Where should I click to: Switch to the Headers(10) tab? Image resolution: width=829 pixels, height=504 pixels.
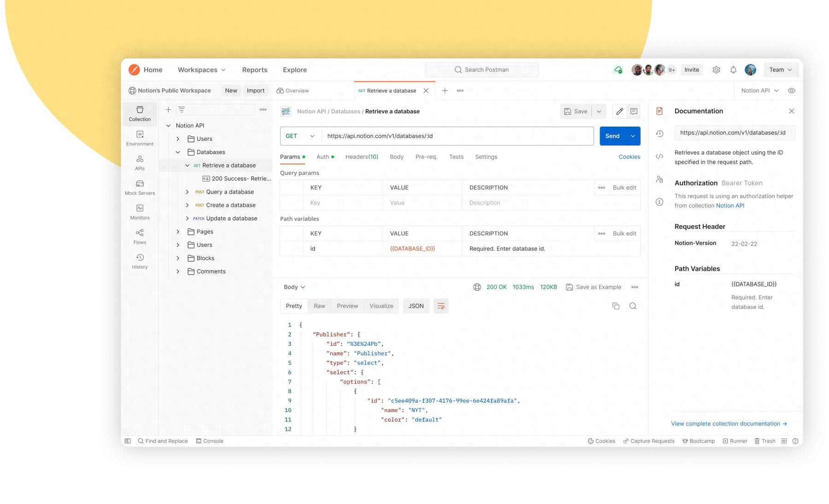tap(362, 157)
